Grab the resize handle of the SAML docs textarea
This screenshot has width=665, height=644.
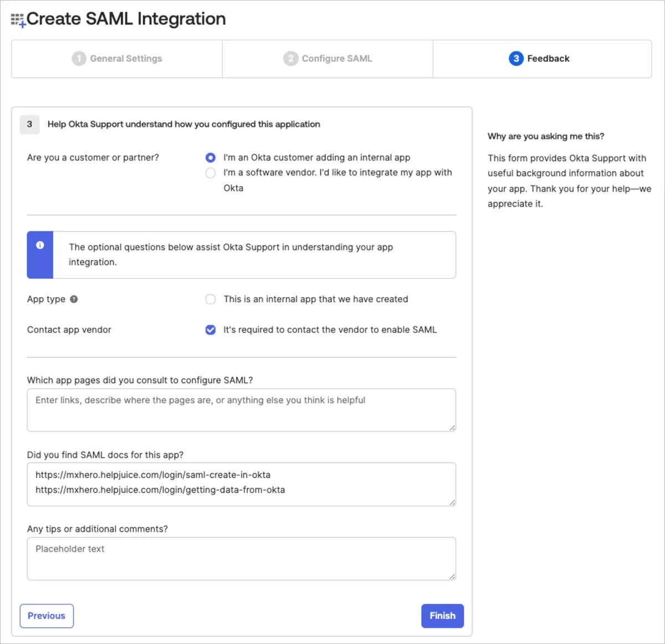[452, 502]
